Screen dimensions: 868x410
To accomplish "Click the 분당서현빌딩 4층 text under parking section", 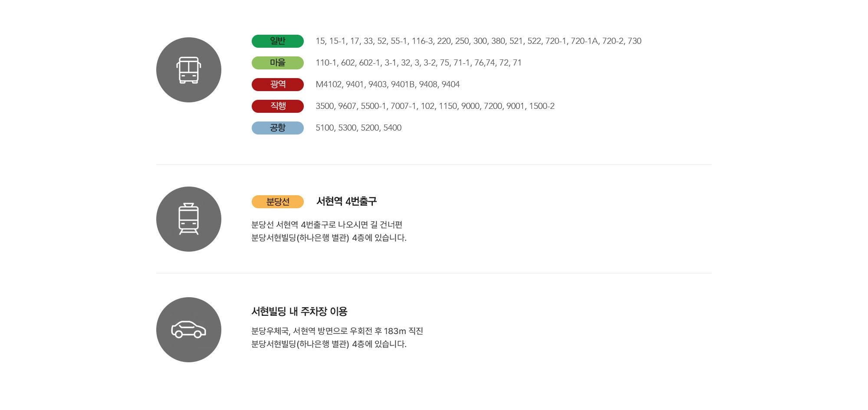I will 329,344.
